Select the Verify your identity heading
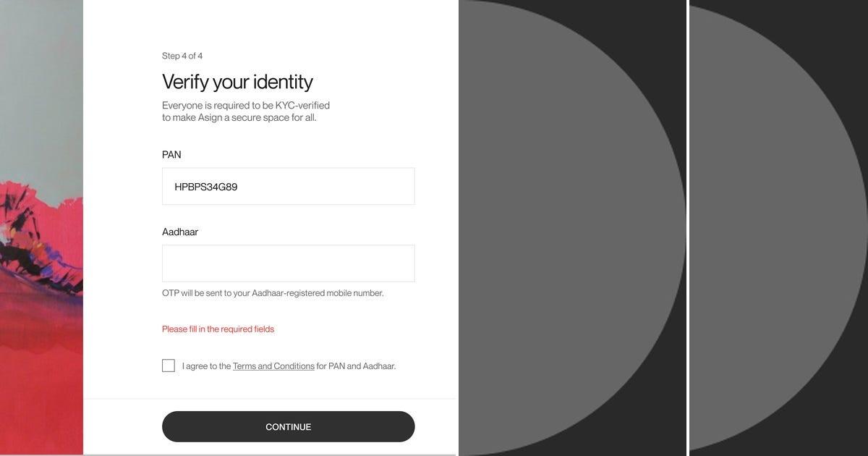This screenshot has width=868, height=456. (x=237, y=82)
